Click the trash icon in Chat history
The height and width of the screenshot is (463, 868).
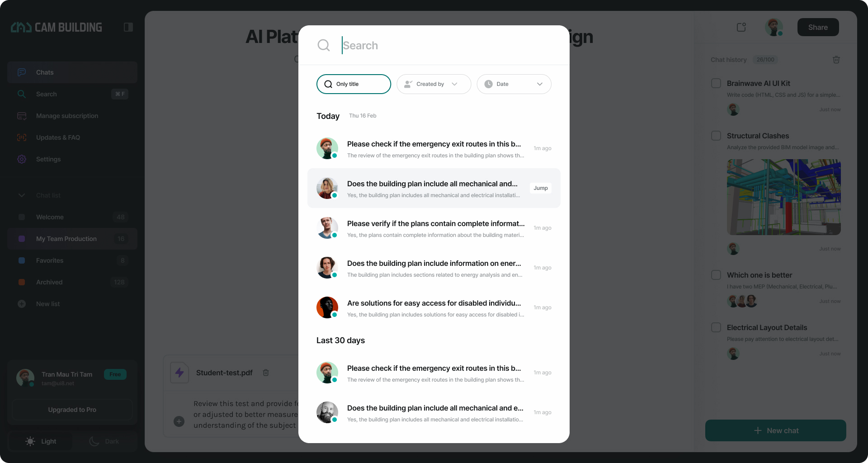pos(836,60)
